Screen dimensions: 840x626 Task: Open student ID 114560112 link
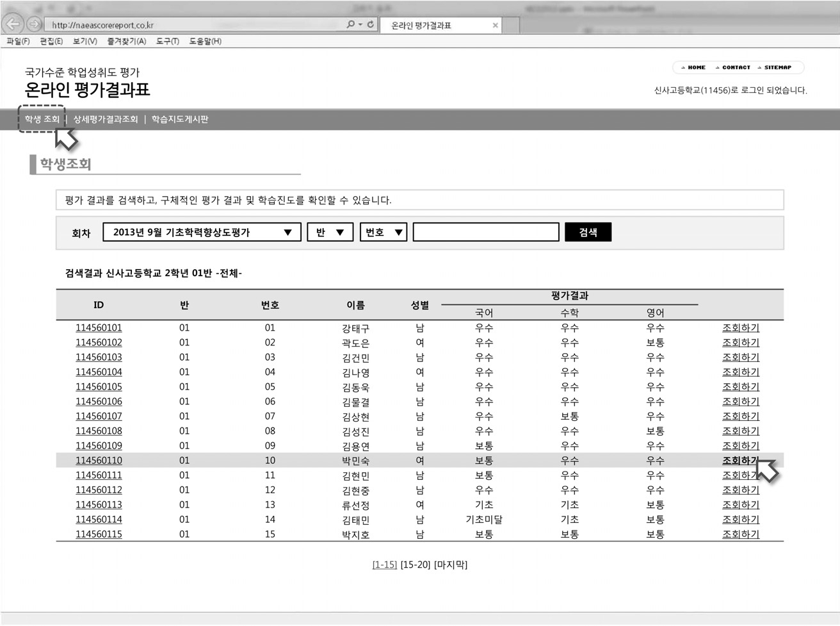tap(99, 490)
